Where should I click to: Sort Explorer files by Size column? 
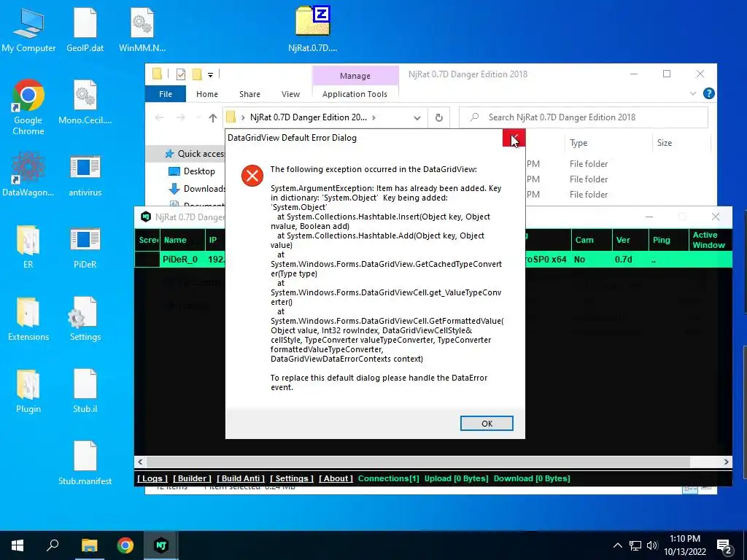(x=664, y=143)
